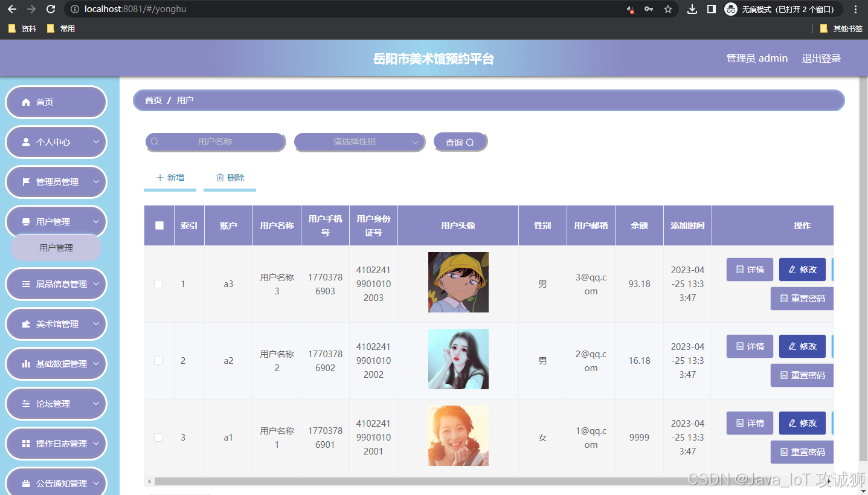Open avatar image of 用户名称1
Viewport: 868px width, 495px height.
click(x=458, y=436)
